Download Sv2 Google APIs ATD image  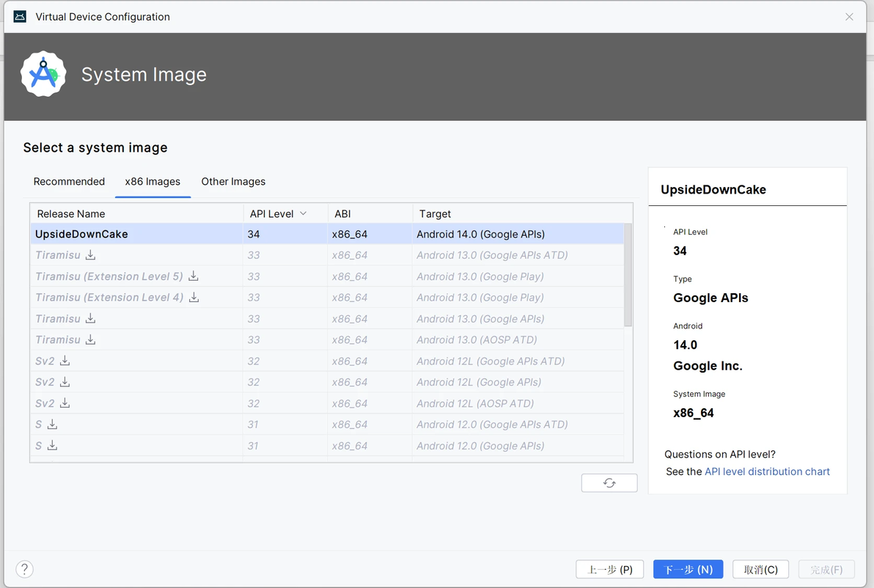click(x=65, y=361)
